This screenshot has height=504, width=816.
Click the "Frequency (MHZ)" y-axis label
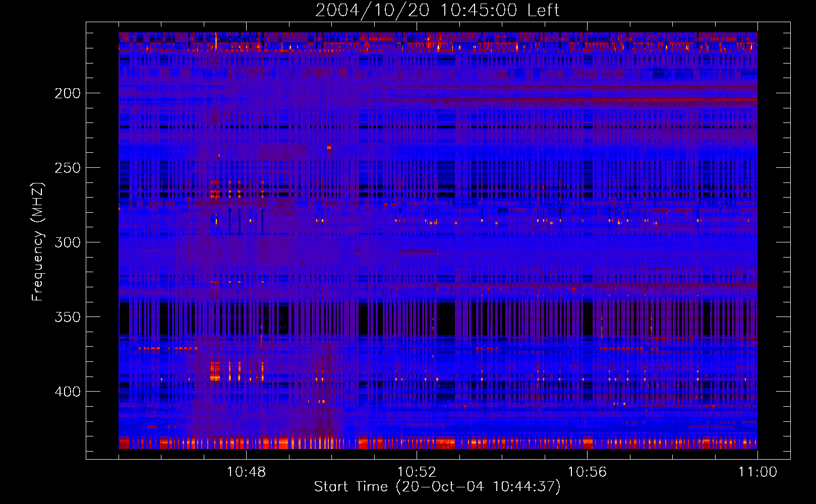(38, 242)
